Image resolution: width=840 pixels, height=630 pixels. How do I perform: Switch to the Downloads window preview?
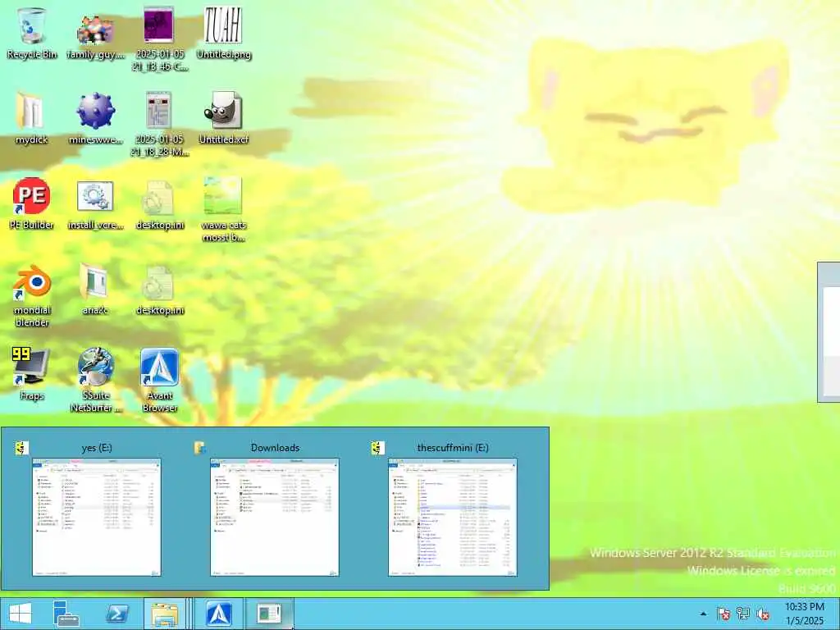[x=274, y=517]
